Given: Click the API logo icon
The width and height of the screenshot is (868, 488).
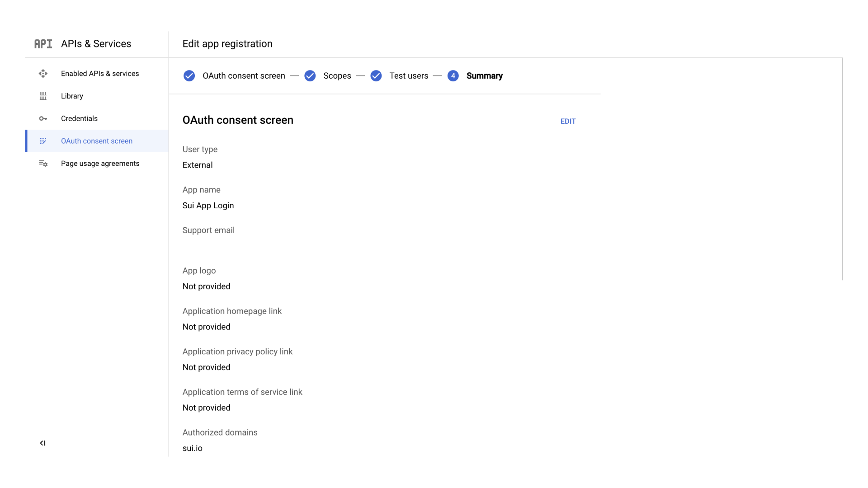Looking at the screenshot, I should click(x=43, y=44).
